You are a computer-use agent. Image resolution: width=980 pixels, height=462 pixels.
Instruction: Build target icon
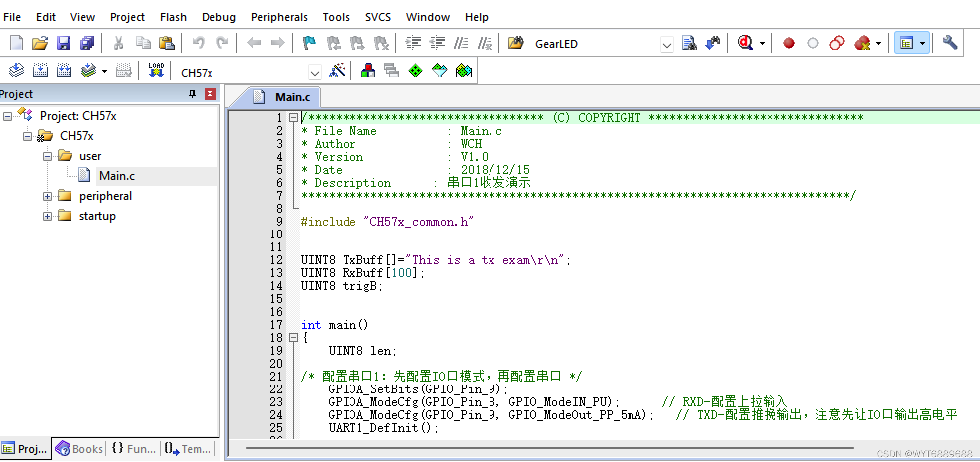pyautogui.click(x=40, y=71)
